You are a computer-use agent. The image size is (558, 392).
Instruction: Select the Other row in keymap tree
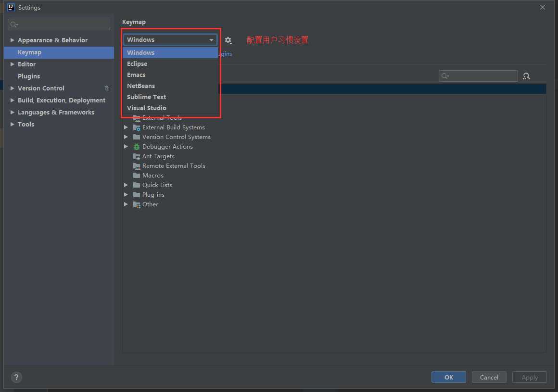click(x=334, y=204)
